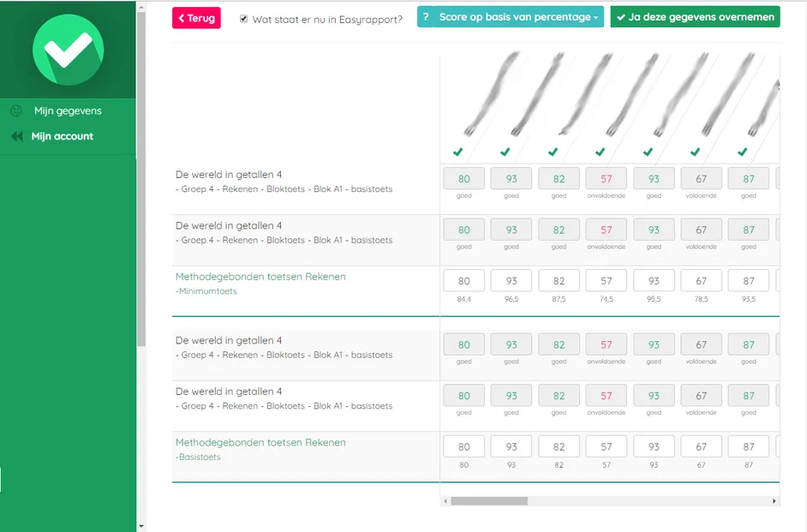Toggle the 'Wat staat er nu in Easyrapport?' checkbox
807x532 pixels.
tap(243, 19)
